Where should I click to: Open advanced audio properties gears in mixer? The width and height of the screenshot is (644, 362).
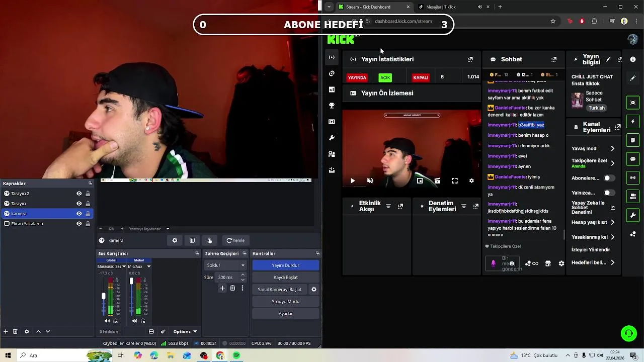point(163,331)
